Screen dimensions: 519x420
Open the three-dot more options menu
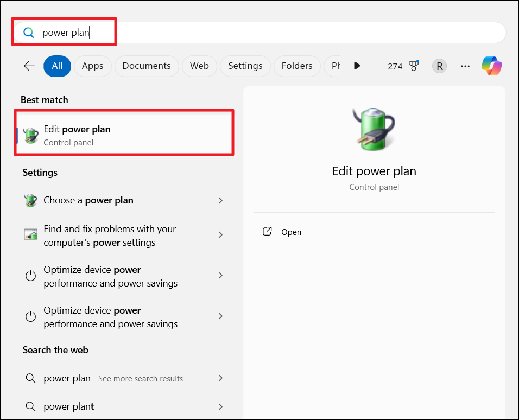[465, 66]
